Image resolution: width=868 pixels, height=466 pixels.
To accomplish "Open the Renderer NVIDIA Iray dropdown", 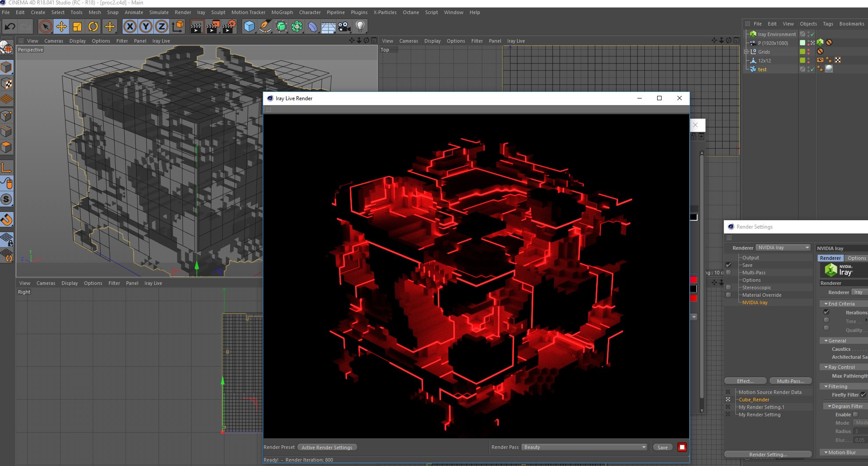I will click(x=783, y=248).
